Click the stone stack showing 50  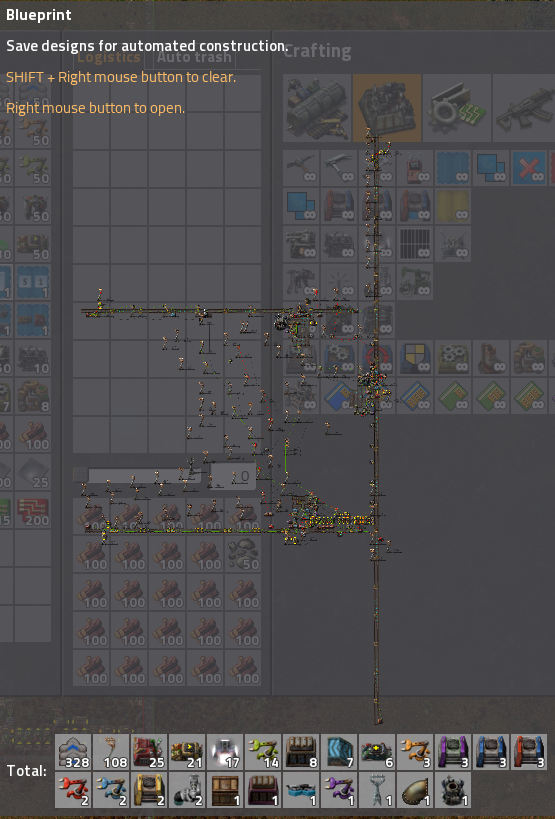click(x=243, y=555)
